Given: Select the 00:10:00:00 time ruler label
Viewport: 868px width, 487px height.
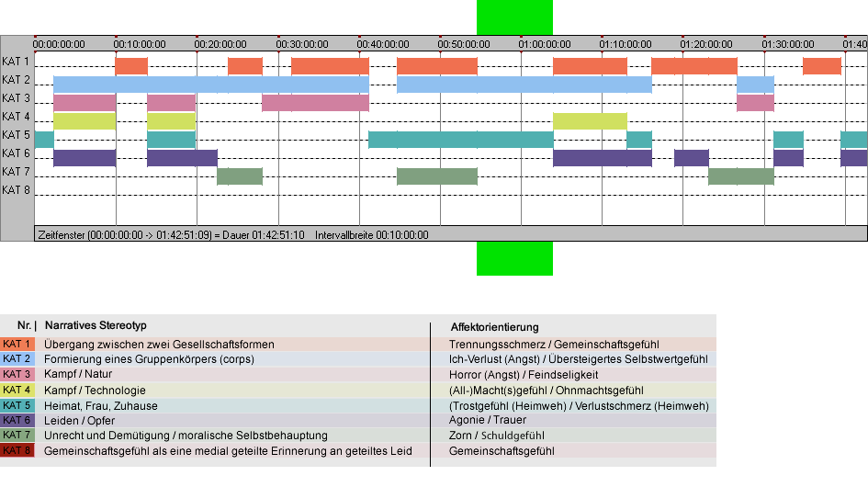Looking at the screenshot, I should [x=140, y=44].
